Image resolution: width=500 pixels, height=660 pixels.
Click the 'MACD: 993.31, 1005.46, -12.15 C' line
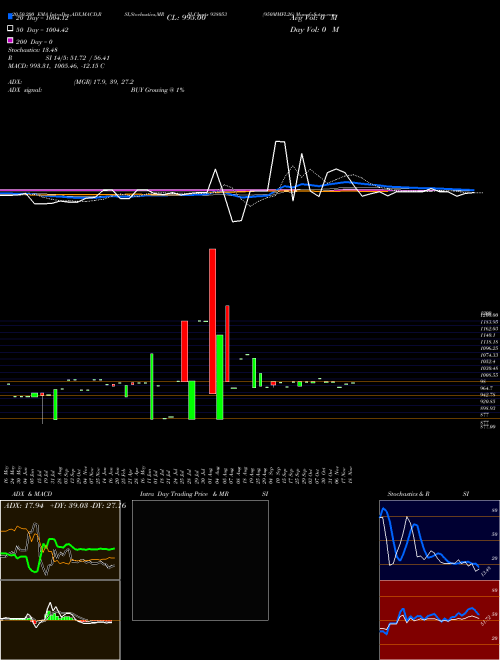point(56,66)
